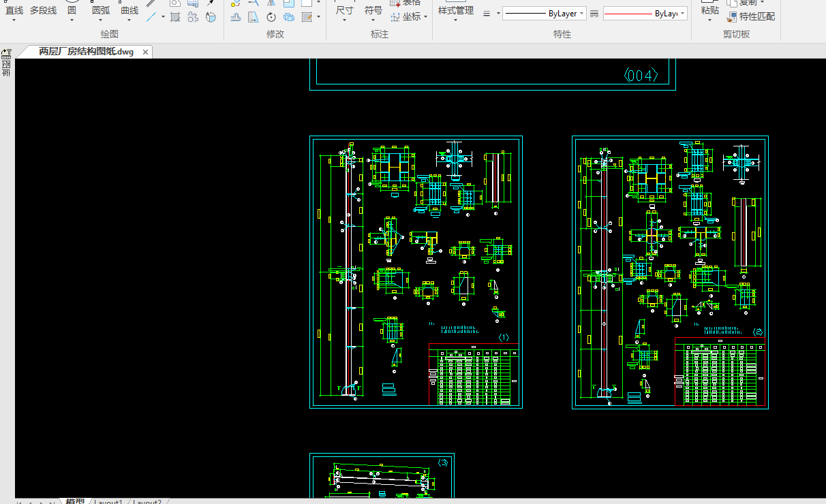Switch to the Layout1 tab

click(108, 502)
